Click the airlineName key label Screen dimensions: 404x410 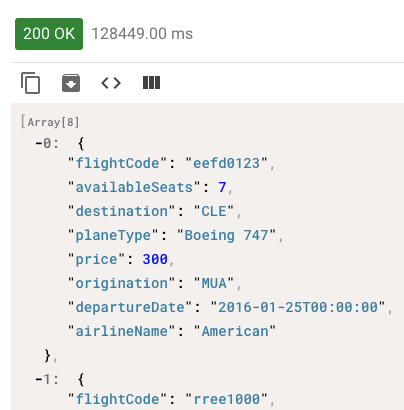(122, 331)
